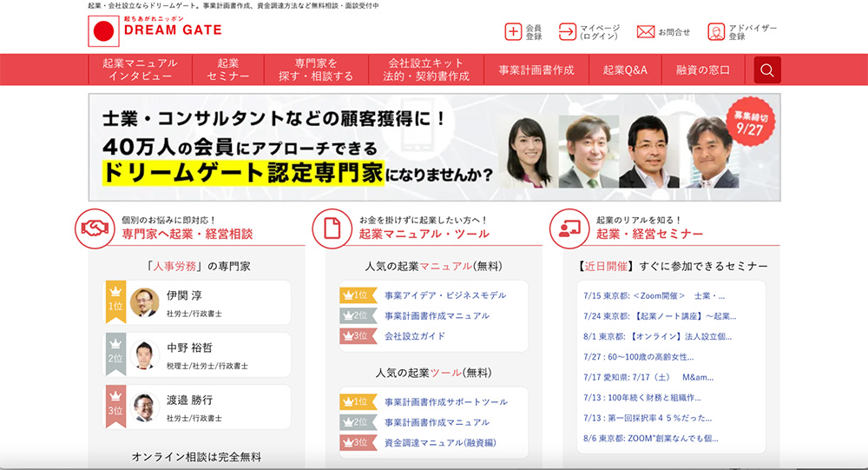Open 事業計画書作成サポートツール link
The image size is (868, 470).
446,402
